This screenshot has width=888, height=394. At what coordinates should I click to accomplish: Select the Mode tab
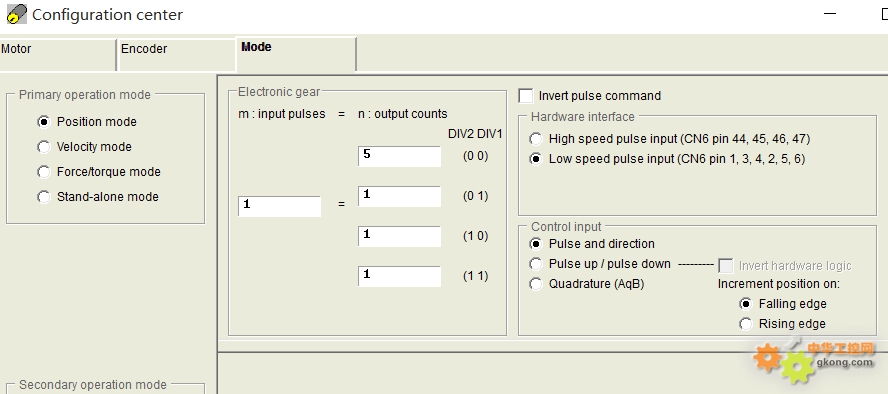click(x=296, y=54)
